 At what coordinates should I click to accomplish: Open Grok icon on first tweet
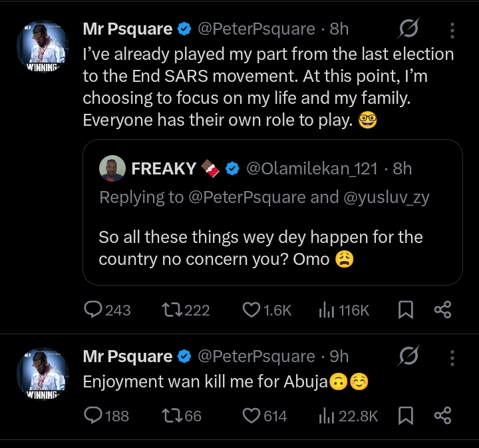point(408,29)
